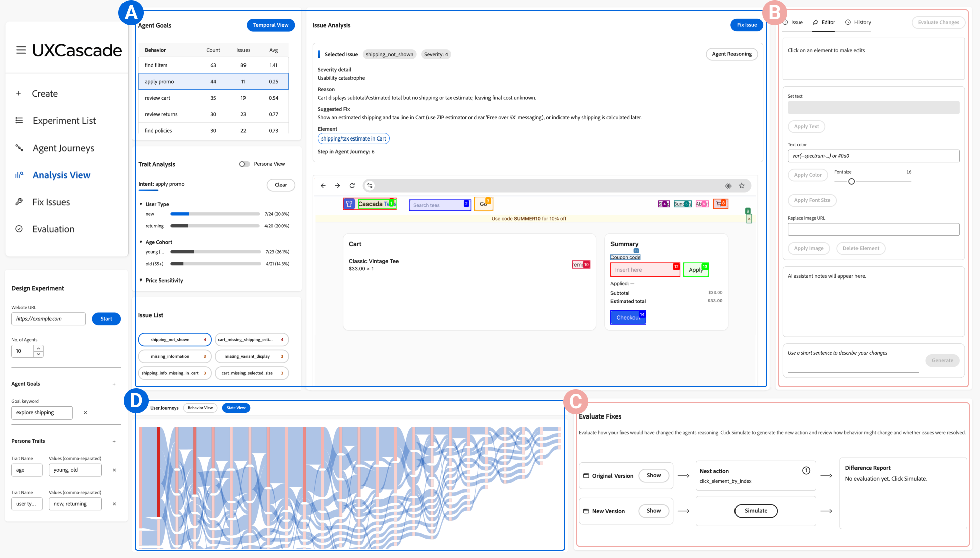The height and width of the screenshot is (558, 980).
Task: Click the hamburger menu icon beside UXCascade
Action: [21, 50]
